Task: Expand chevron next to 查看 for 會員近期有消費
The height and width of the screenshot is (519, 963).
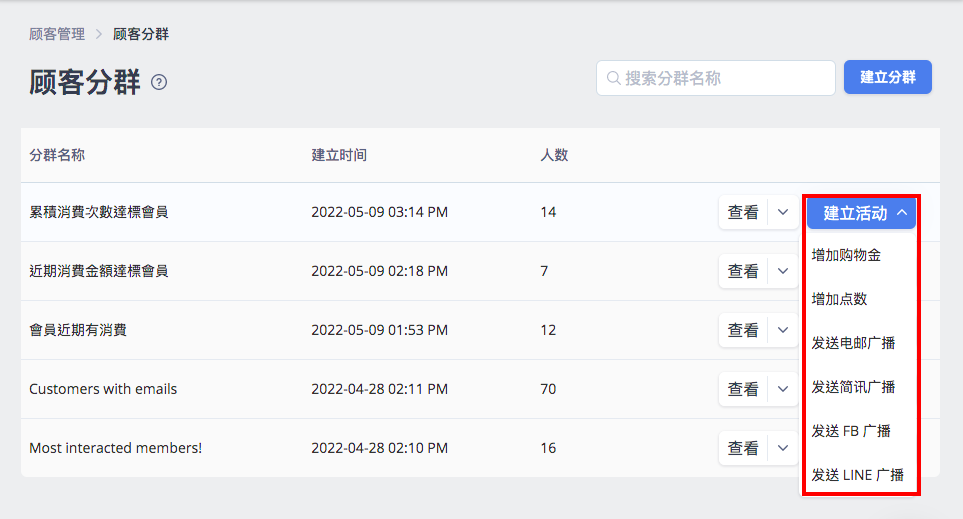Action: click(783, 330)
